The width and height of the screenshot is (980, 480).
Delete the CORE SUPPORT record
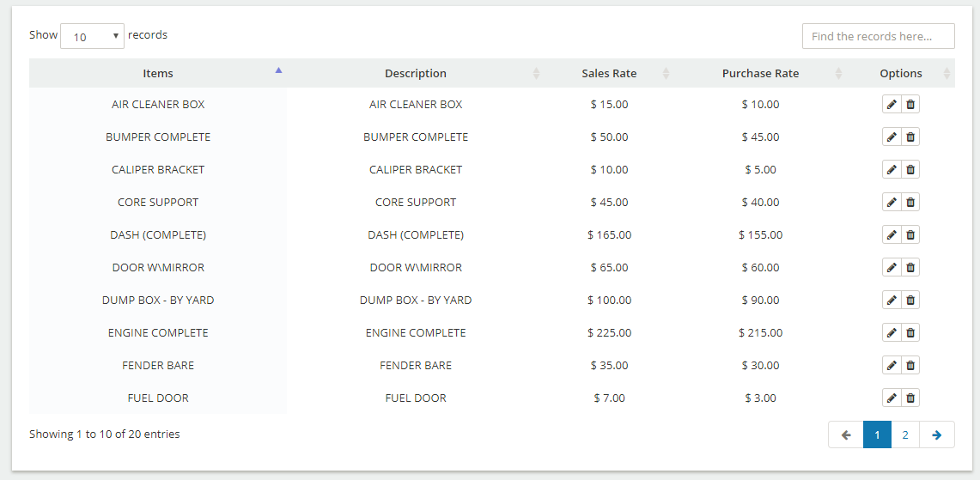click(x=910, y=203)
